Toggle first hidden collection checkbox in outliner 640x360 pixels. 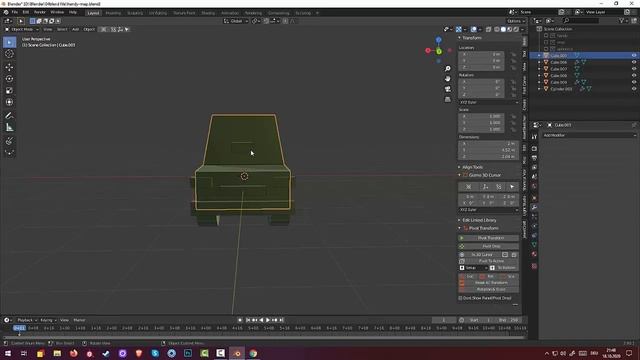click(x=546, y=36)
